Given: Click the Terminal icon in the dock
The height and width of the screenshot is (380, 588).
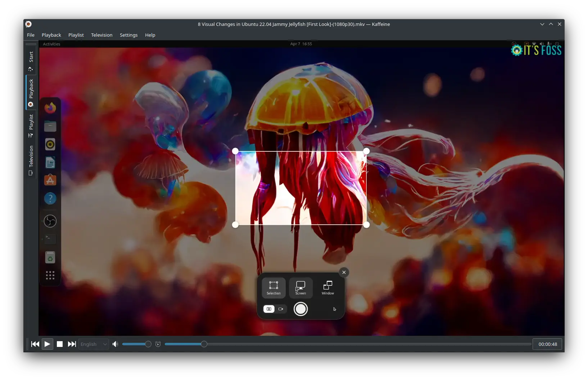Looking at the screenshot, I should click(x=50, y=239).
